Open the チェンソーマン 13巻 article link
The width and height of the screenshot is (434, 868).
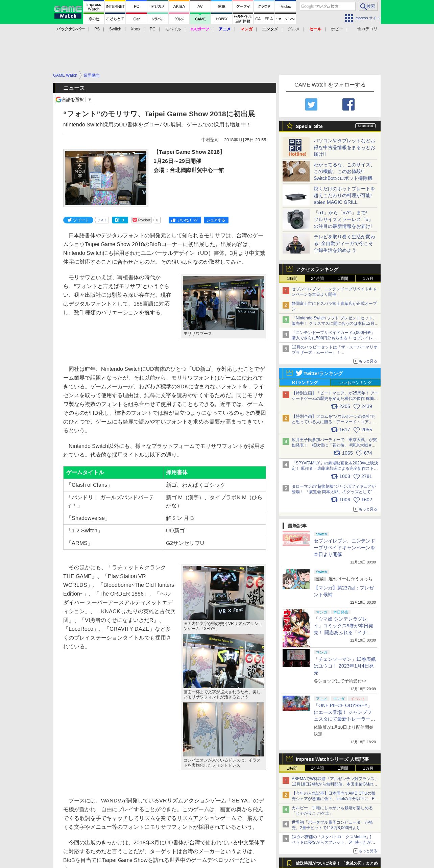click(x=345, y=666)
